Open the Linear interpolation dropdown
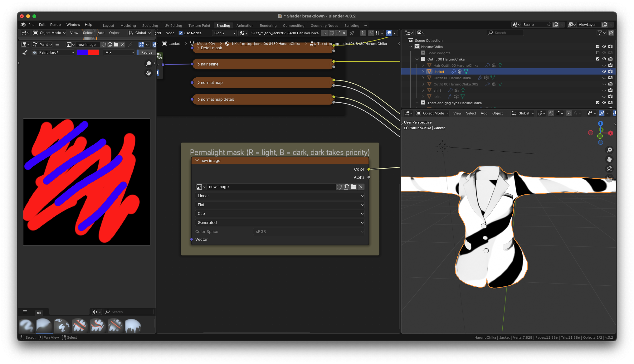The height and width of the screenshot is (364, 634). pyautogui.click(x=280, y=196)
